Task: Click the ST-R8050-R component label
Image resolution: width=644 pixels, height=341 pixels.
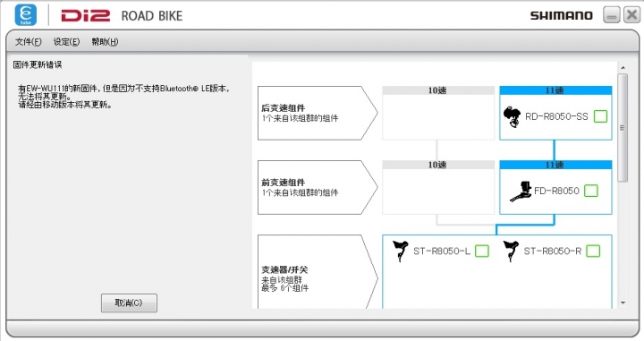Action: 553,251
